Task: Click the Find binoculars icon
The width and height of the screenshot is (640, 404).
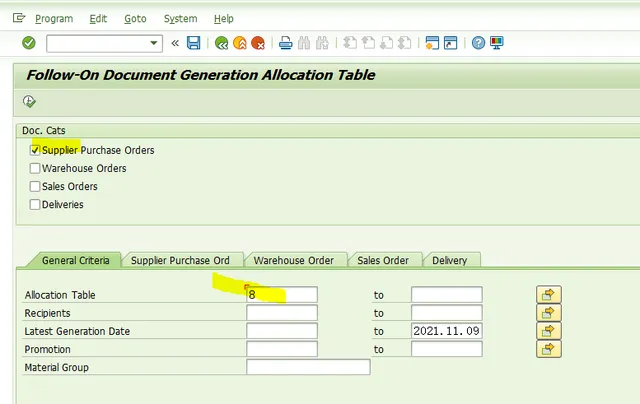Action: [304, 43]
